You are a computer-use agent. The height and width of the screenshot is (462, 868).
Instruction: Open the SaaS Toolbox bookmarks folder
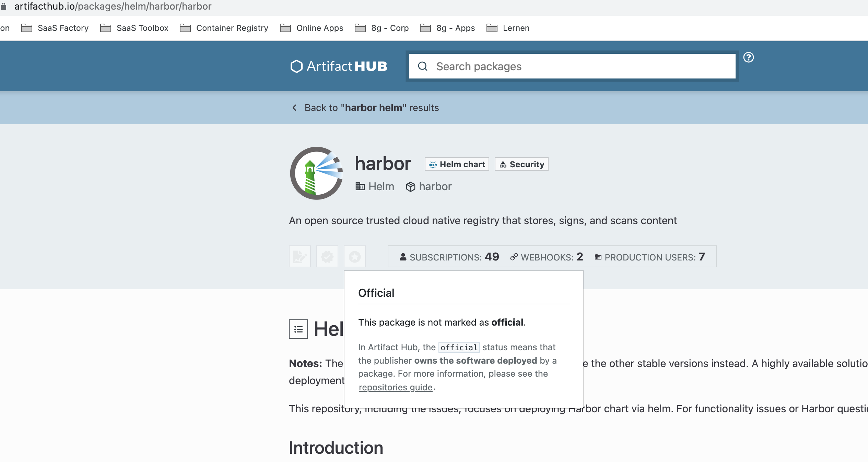click(134, 28)
